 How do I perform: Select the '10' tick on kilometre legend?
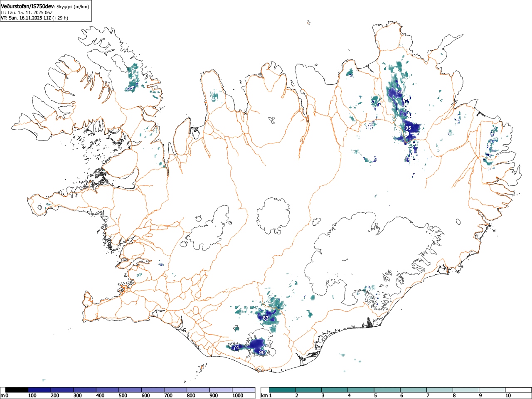coord(508,396)
